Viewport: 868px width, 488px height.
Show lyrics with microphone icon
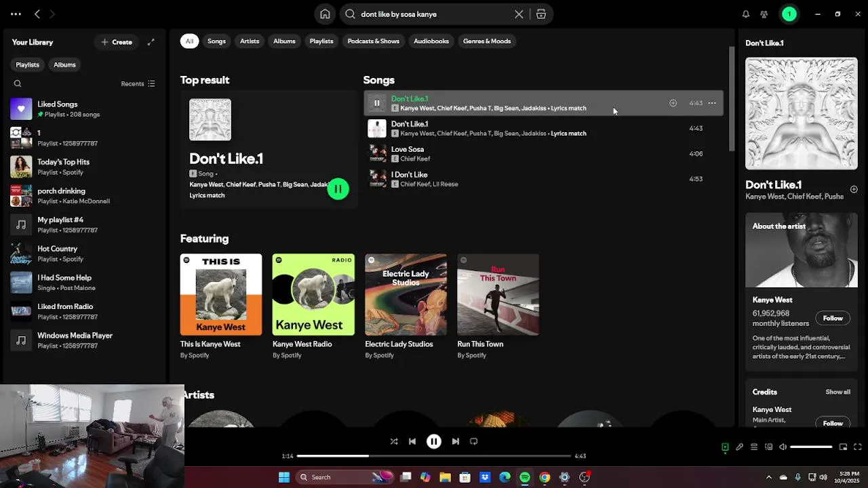tap(739, 447)
